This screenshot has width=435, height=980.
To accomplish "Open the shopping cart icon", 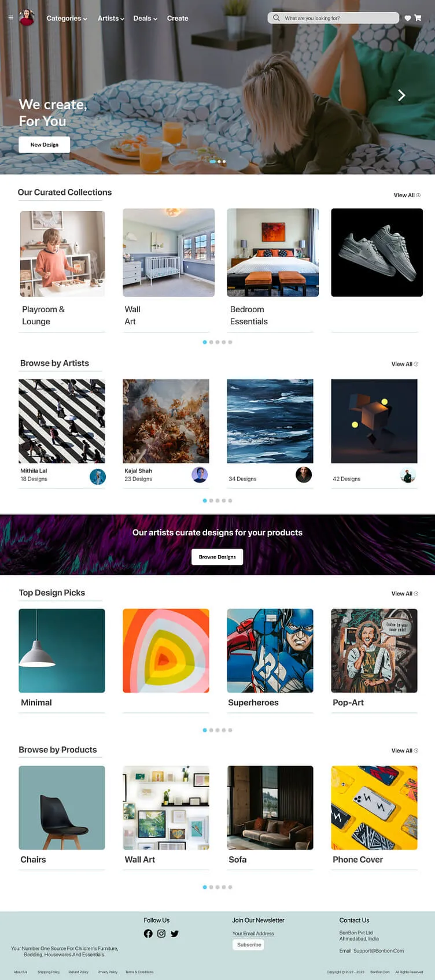I will coord(418,18).
